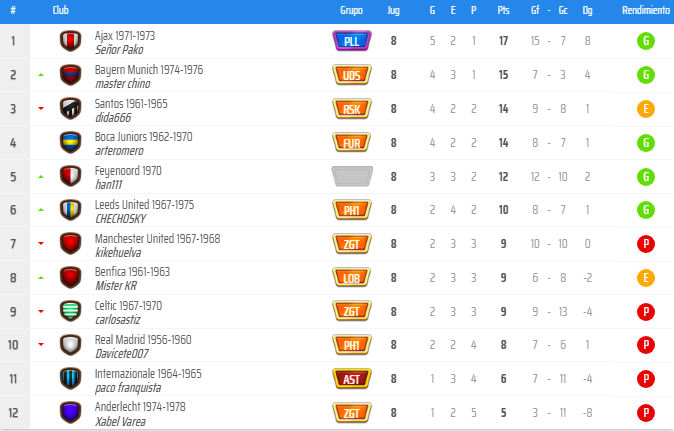Image resolution: width=674 pixels, height=431 pixels.
Task: Click the Celtic green-striped shield icon
Action: 70,312
